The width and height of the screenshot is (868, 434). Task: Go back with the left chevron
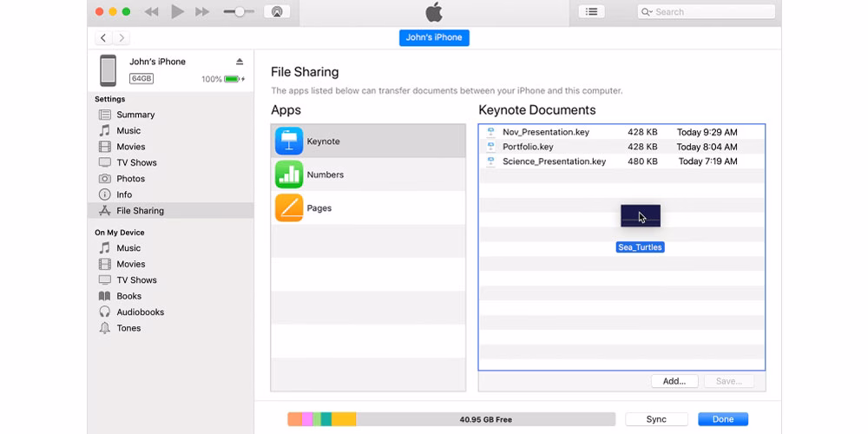pos(103,37)
